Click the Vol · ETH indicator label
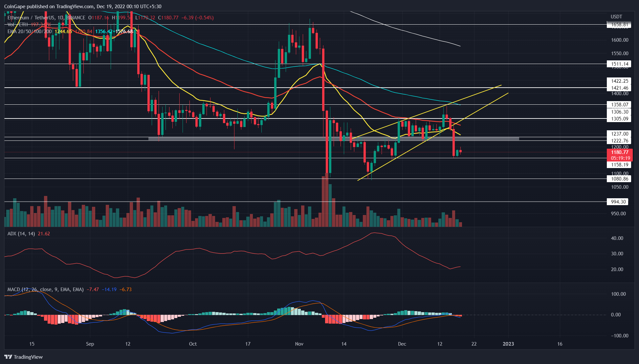The image size is (639, 364). click(18, 25)
